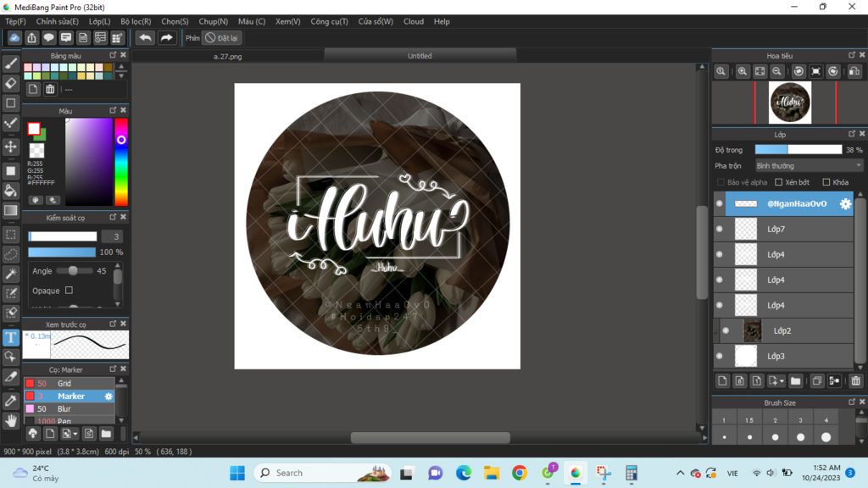Undock the Brush Size panel
The width and height of the screenshot is (868, 488).
(851, 402)
